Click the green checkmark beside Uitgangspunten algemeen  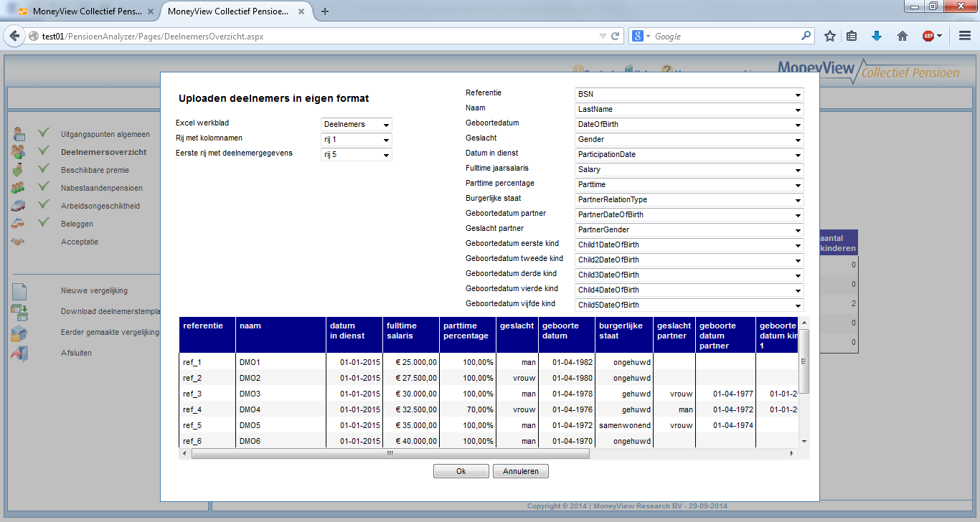44,133
